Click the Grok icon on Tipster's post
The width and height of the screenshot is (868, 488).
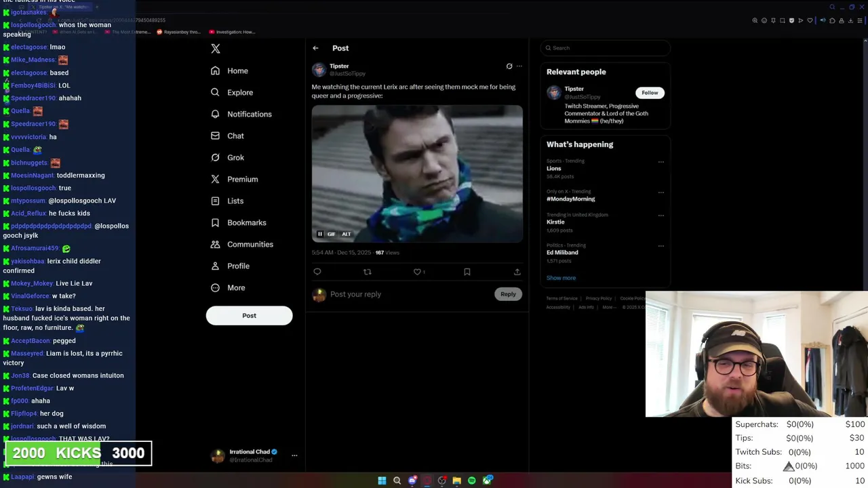[x=509, y=66]
